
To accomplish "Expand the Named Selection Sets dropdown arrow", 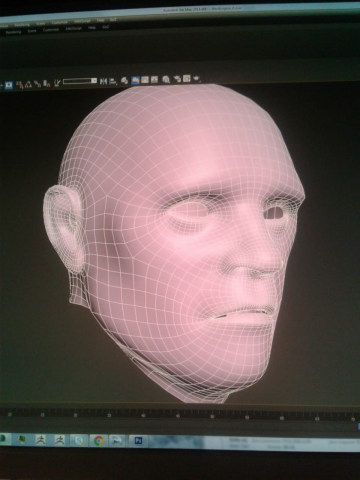I will click(x=94, y=81).
